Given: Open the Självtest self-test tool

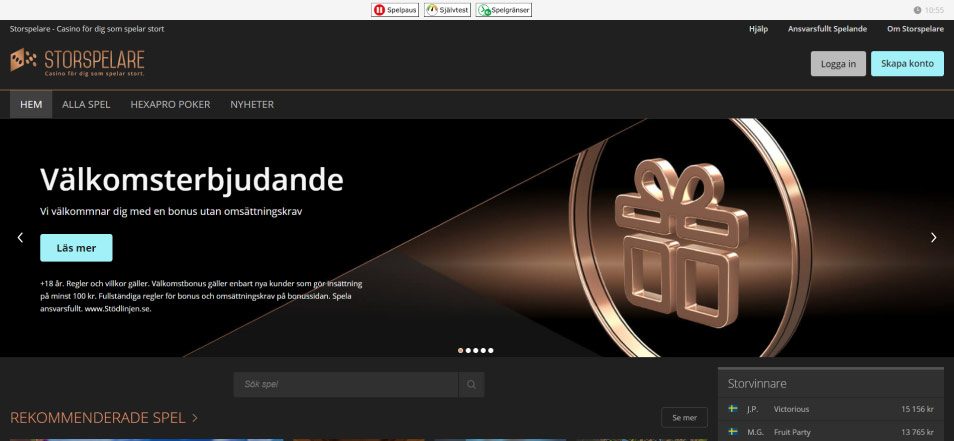Looking at the screenshot, I should coord(447,10).
